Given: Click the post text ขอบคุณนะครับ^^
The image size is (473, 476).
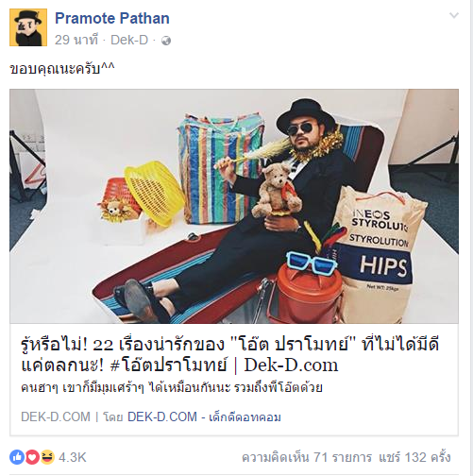Looking at the screenshot, I should click(x=62, y=69).
